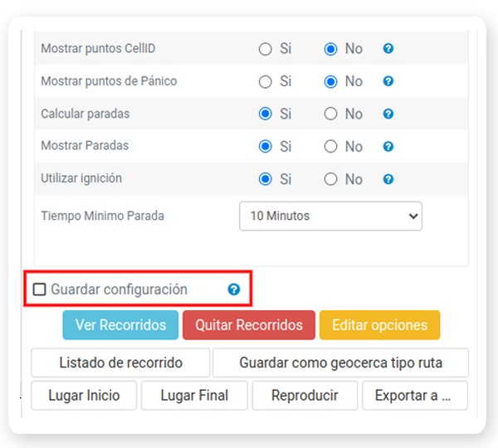Viewport: 498px width, 448px height.
Task: Click the Calcular paradas label
Action: point(85,114)
